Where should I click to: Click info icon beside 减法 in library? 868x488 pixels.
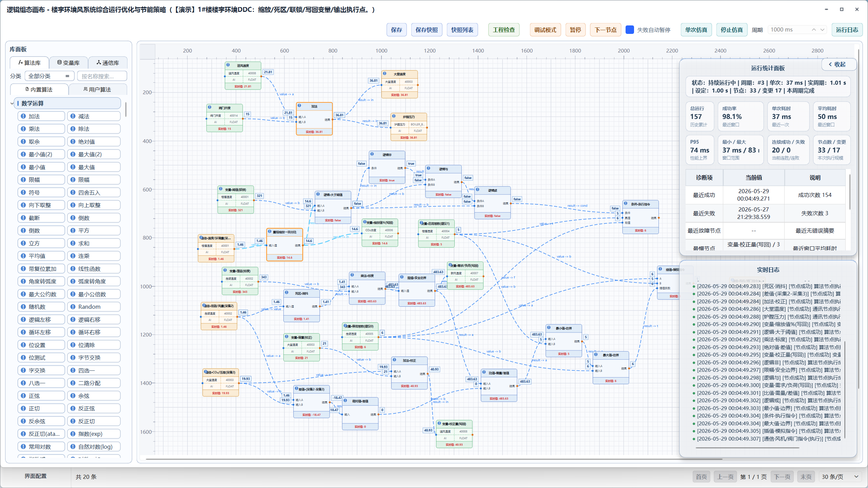point(73,116)
